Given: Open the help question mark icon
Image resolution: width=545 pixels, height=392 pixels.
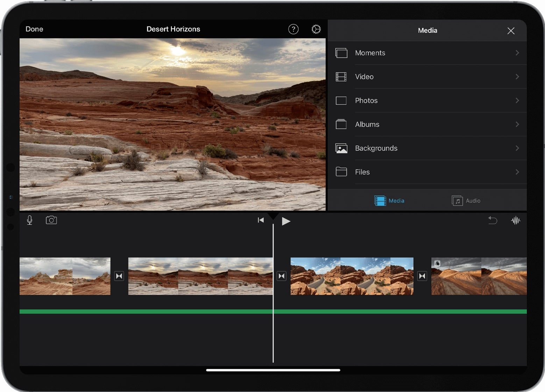Looking at the screenshot, I should pyautogui.click(x=293, y=29).
